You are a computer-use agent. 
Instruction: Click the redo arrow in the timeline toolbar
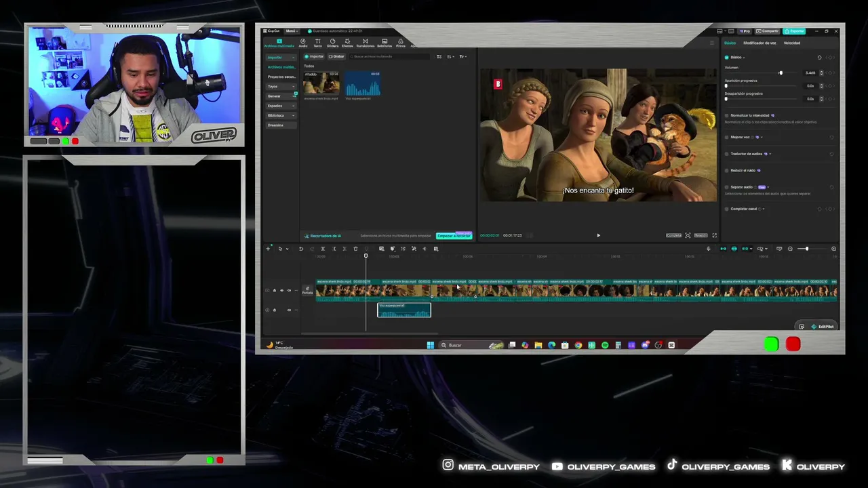[x=312, y=249]
